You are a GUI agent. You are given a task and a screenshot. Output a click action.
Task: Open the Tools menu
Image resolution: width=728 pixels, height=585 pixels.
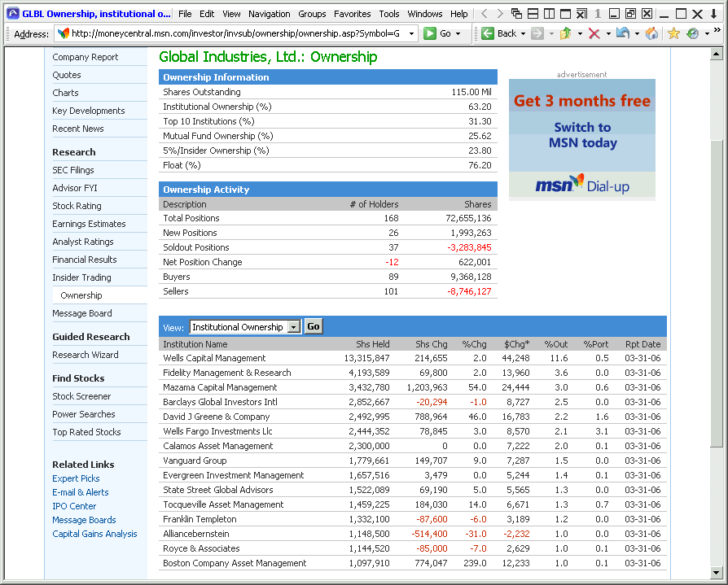pyautogui.click(x=389, y=14)
